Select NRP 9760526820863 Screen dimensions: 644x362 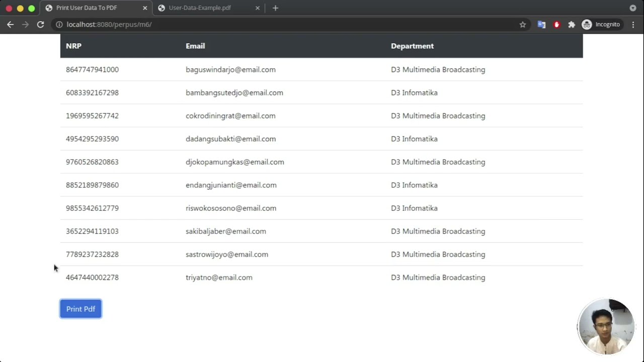[x=92, y=162]
